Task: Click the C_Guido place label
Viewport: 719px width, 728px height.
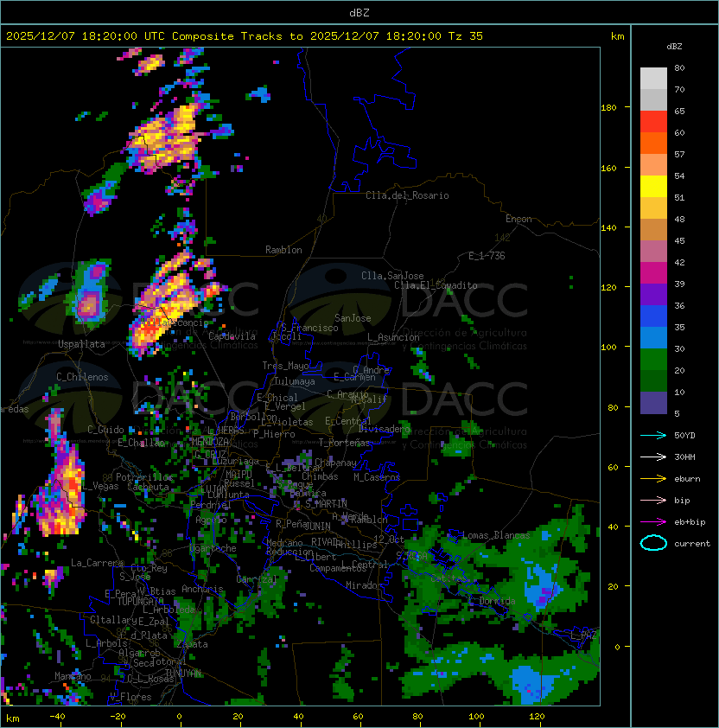Action: coord(105,430)
